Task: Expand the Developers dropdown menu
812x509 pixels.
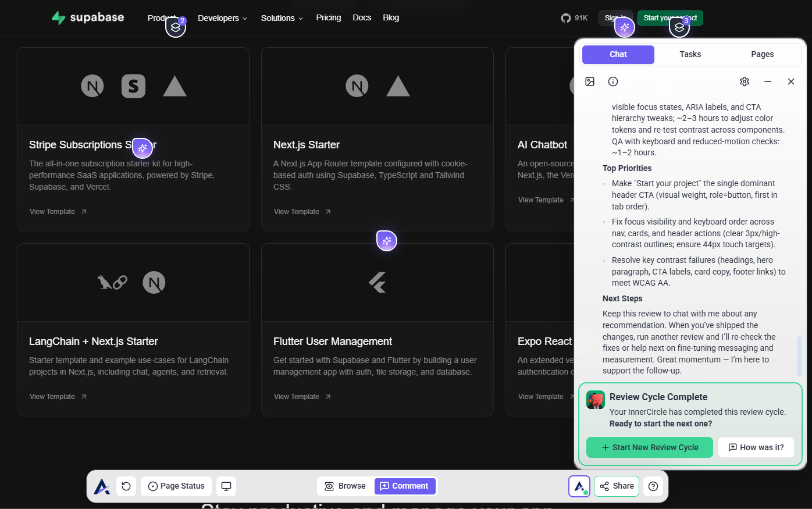Action: pos(222,18)
